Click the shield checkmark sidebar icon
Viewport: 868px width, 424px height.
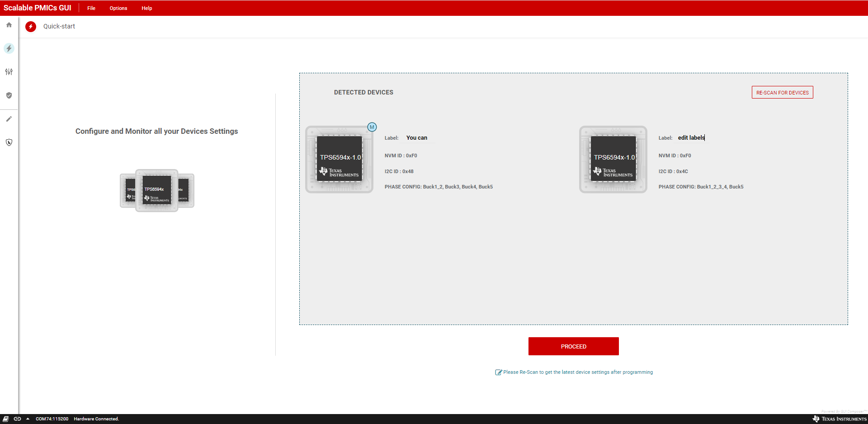(9, 95)
